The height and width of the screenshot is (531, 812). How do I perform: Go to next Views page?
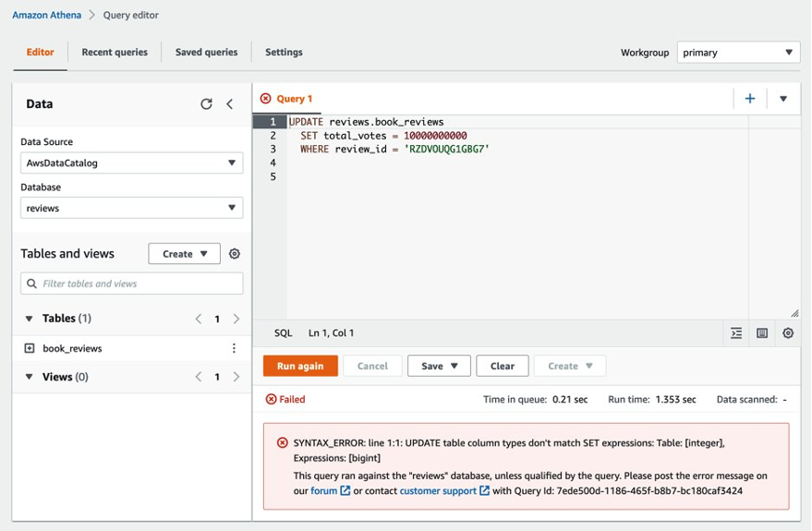[236, 377]
